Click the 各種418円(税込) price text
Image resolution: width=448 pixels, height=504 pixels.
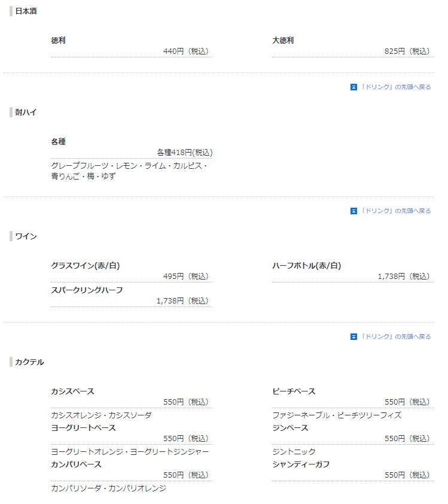[x=184, y=153]
